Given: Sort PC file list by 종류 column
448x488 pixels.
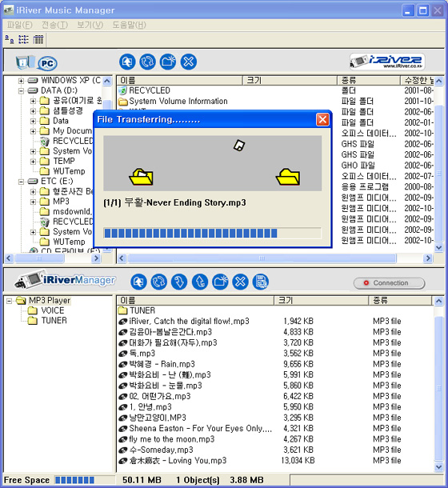Looking at the screenshot, I should click(x=369, y=80).
